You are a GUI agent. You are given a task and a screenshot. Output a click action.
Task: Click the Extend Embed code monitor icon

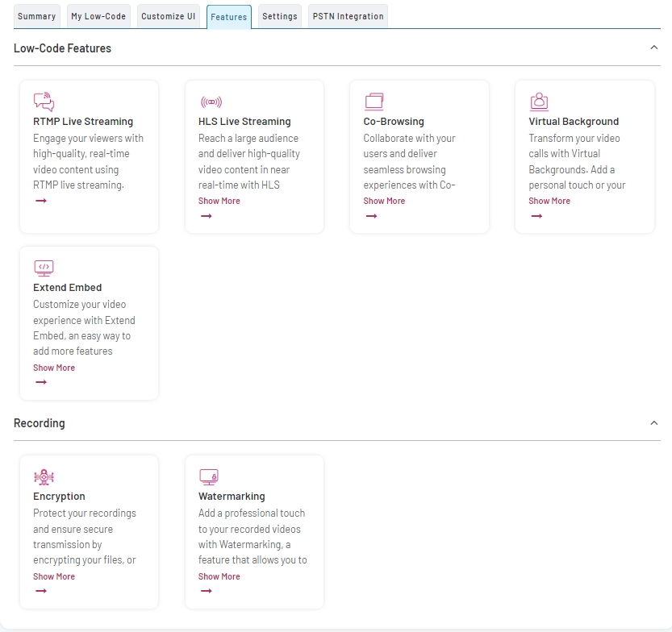coord(44,268)
